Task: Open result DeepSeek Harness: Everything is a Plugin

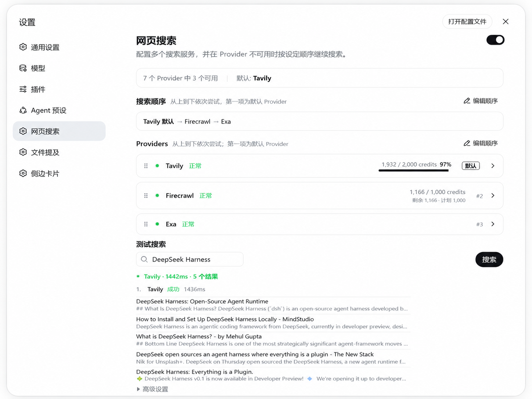Action: [x=194, y=372]
